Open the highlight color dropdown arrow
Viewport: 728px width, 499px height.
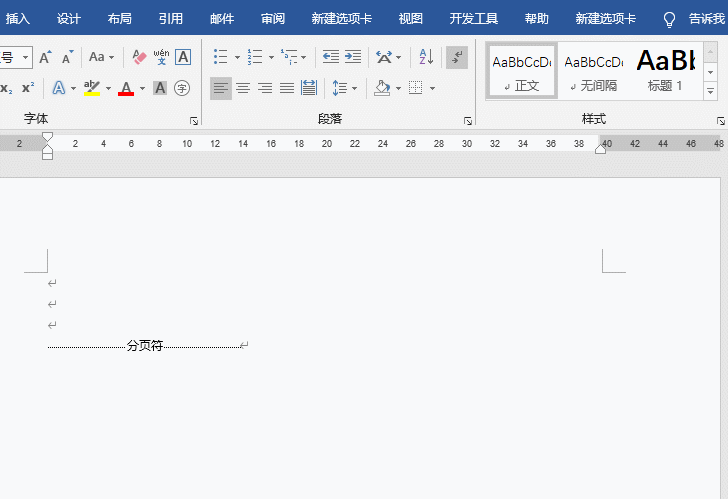108,88
